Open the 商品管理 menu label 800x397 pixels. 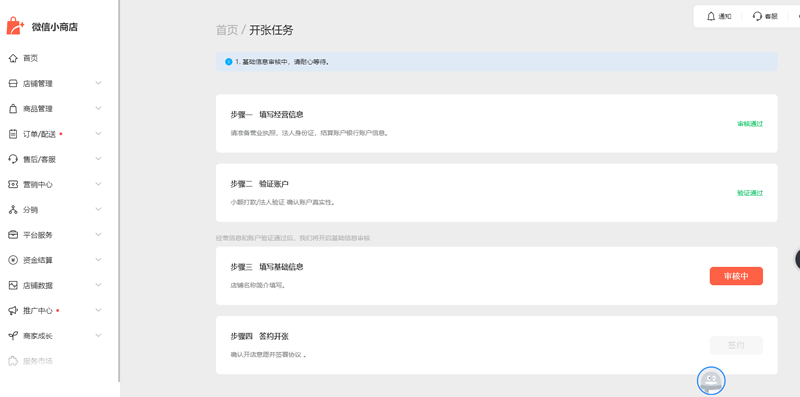coord(38,109)
